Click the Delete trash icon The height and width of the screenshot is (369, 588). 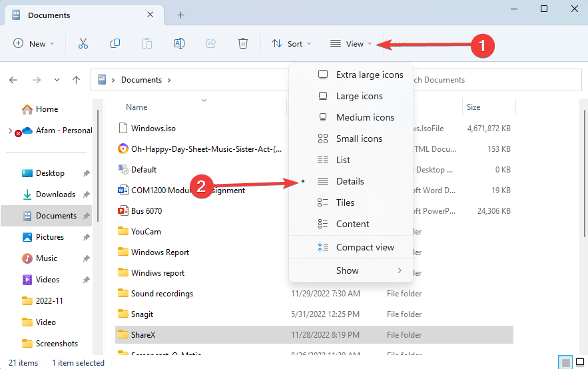click(x=243, y=43)
